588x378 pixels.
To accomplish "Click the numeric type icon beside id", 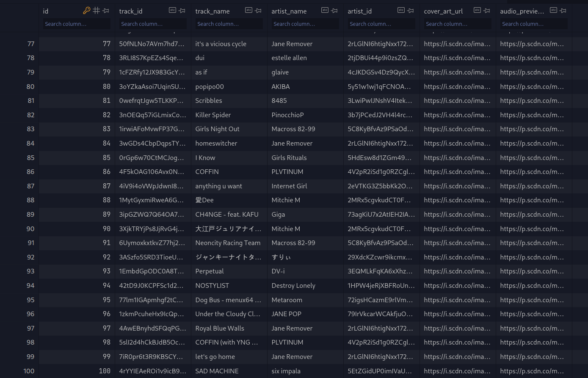I will click(x=97, y=11).
